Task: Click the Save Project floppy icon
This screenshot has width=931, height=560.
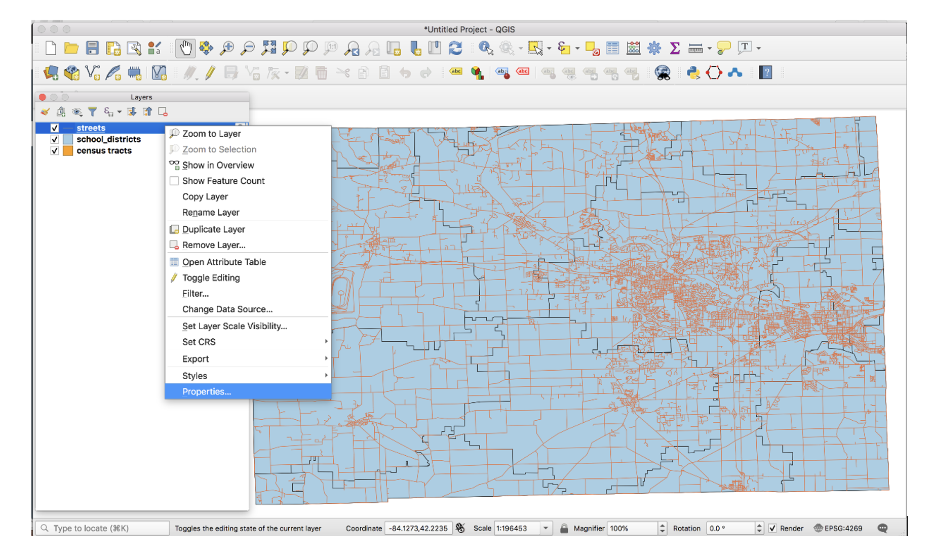Action: [92, 48]
